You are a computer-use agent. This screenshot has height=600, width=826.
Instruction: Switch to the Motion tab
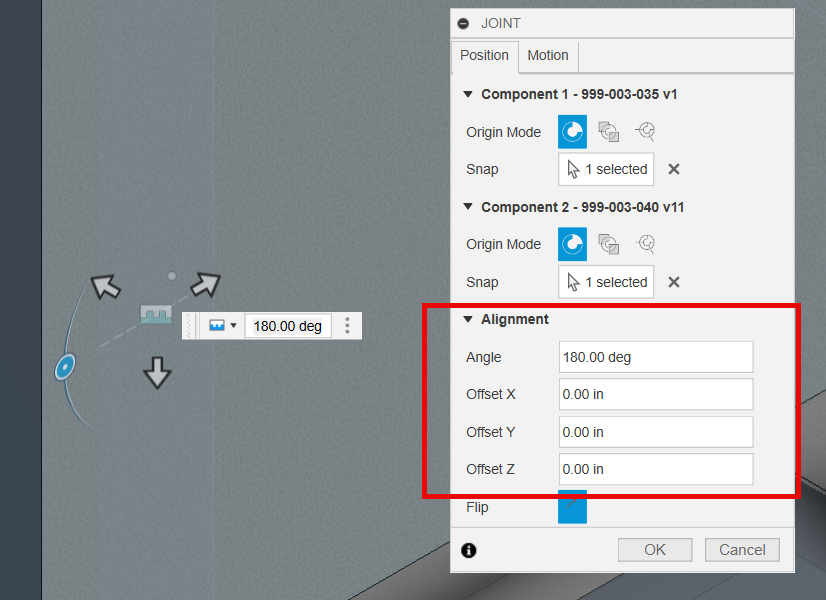point(548,56)
